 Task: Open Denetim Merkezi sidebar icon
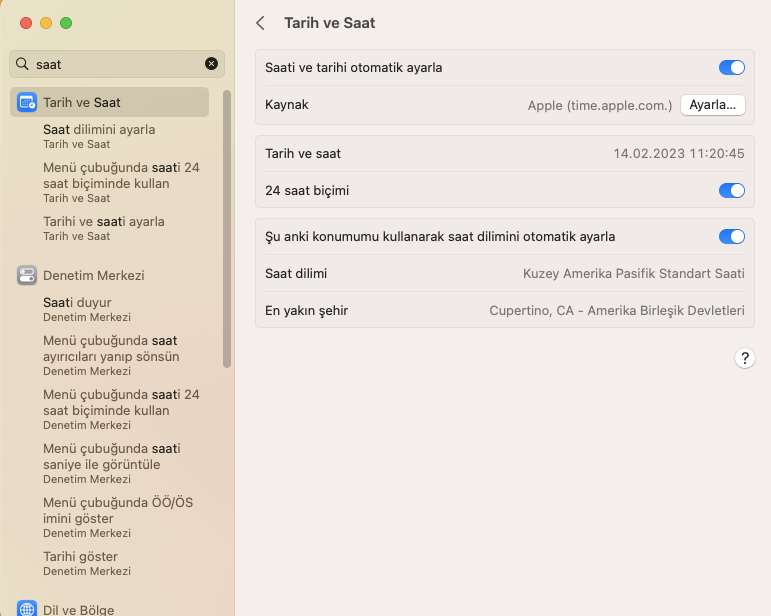[27, 275]
